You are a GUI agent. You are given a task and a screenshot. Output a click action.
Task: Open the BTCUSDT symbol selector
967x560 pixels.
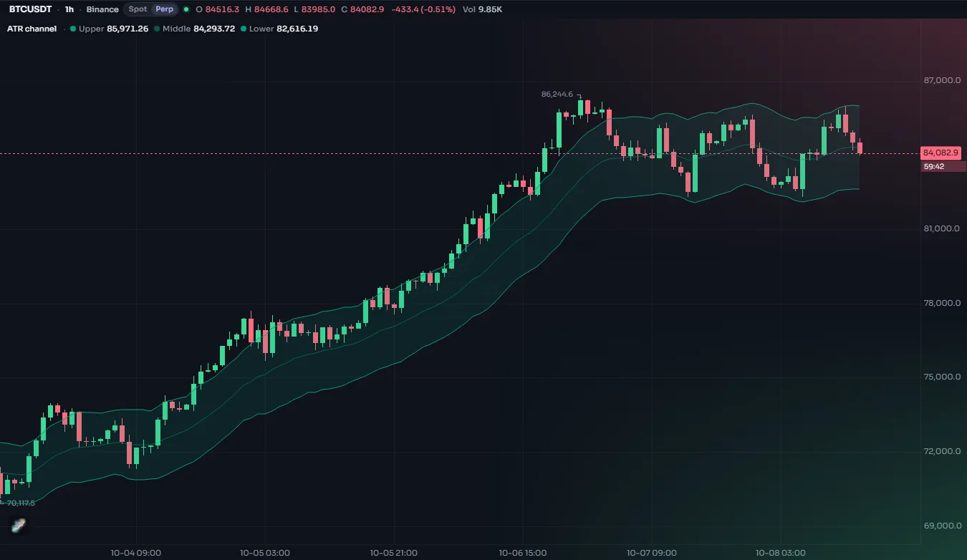point(30,9)
